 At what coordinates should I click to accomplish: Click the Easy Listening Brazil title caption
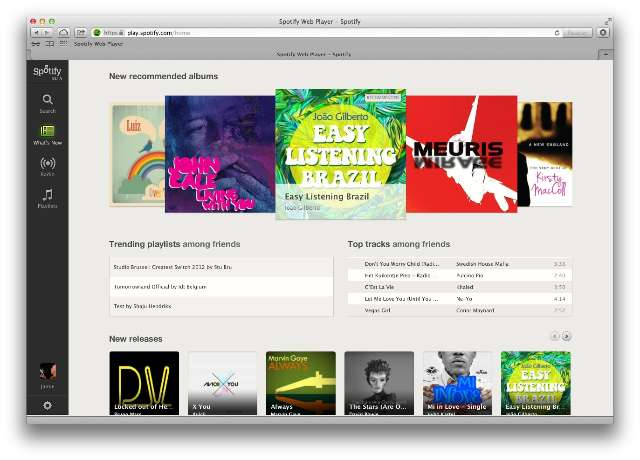327,196
